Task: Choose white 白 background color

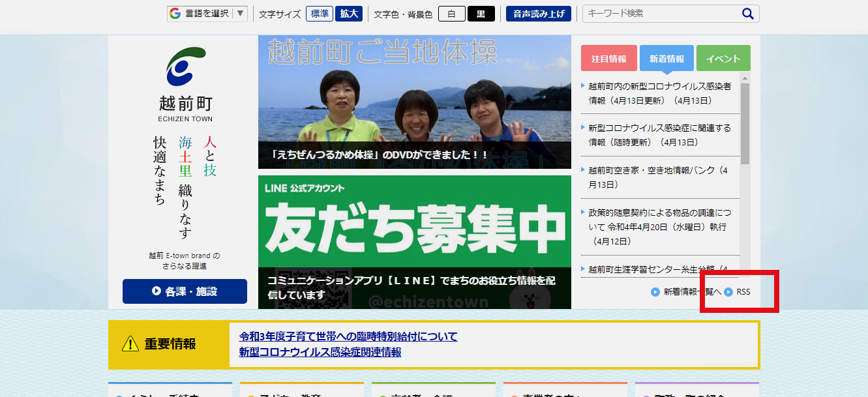Action: tap(452, 14)
